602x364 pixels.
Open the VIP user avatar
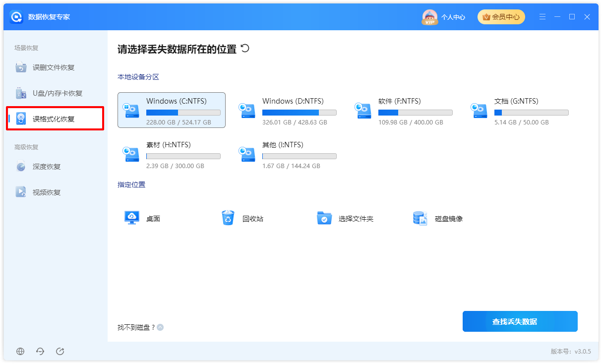click(429, 17)
